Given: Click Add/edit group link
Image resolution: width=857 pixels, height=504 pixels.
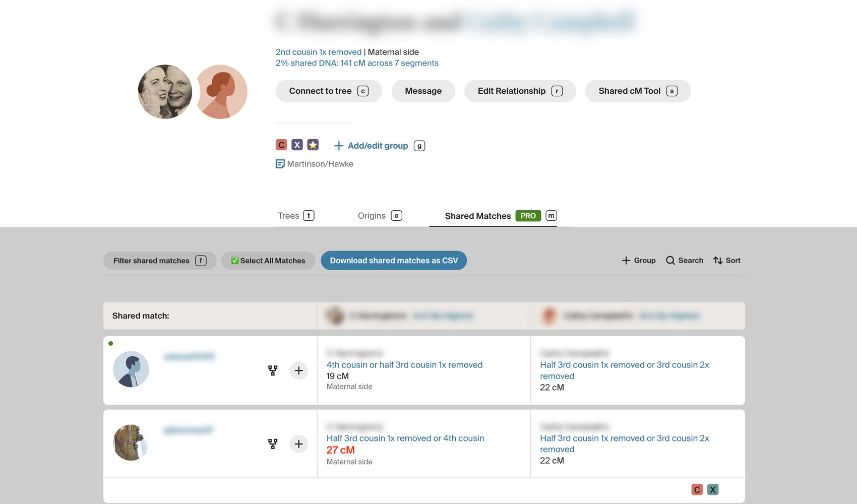Looking at the screenshot, I should (378, 146).
